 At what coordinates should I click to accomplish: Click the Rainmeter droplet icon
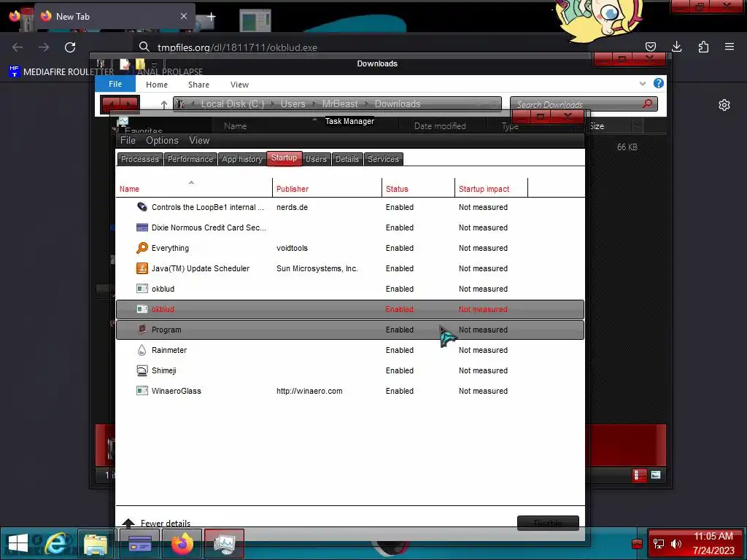point(142,351)
